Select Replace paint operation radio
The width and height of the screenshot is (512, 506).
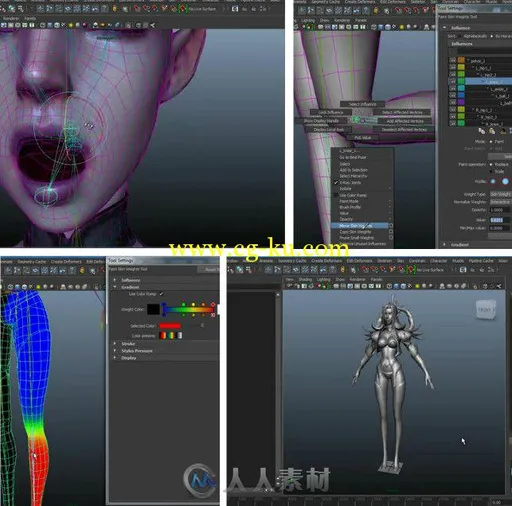click(491, 164)
